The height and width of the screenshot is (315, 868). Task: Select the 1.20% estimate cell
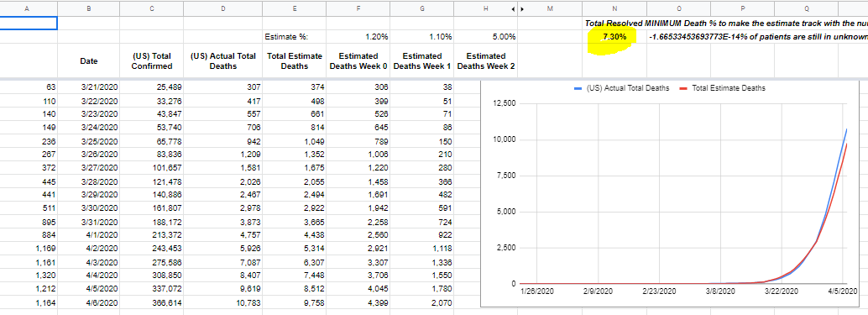(358, 37)
